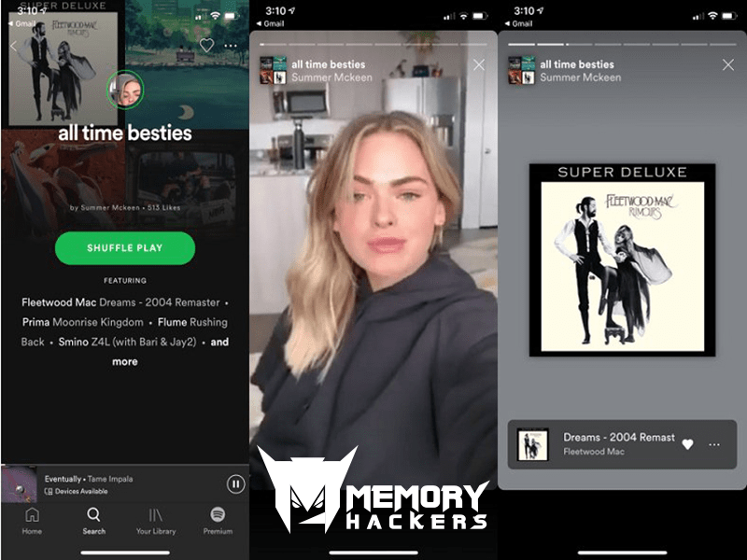Open the now playing bar for Eventually
This screenshot has height=560, width=747.
(x=125, y=484)
